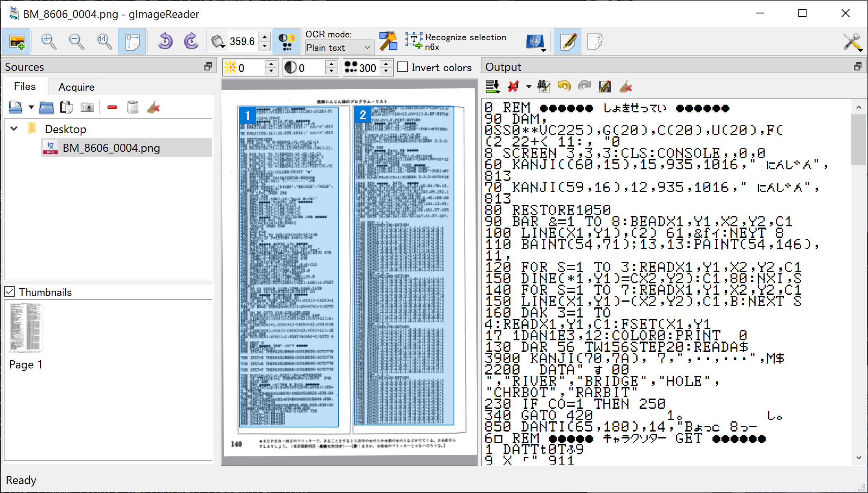This screenshot has width=868, height=493.
Task: Rotate page left using the counterclockwise arrow
Action: [x=165, y=42]
